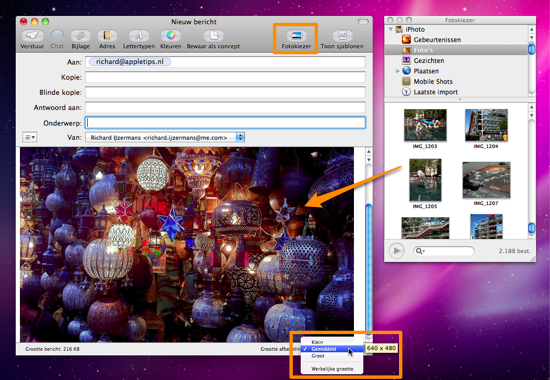This screenshot has width=550, height=380.
Task: Click message scrollbar up arrow
Action: coord(369,152)
